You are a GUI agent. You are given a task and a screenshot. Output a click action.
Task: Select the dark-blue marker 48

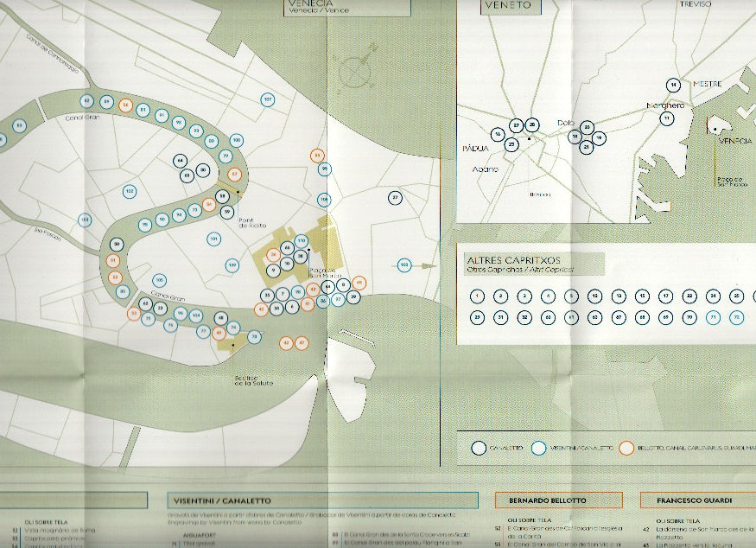click(220, 318)
